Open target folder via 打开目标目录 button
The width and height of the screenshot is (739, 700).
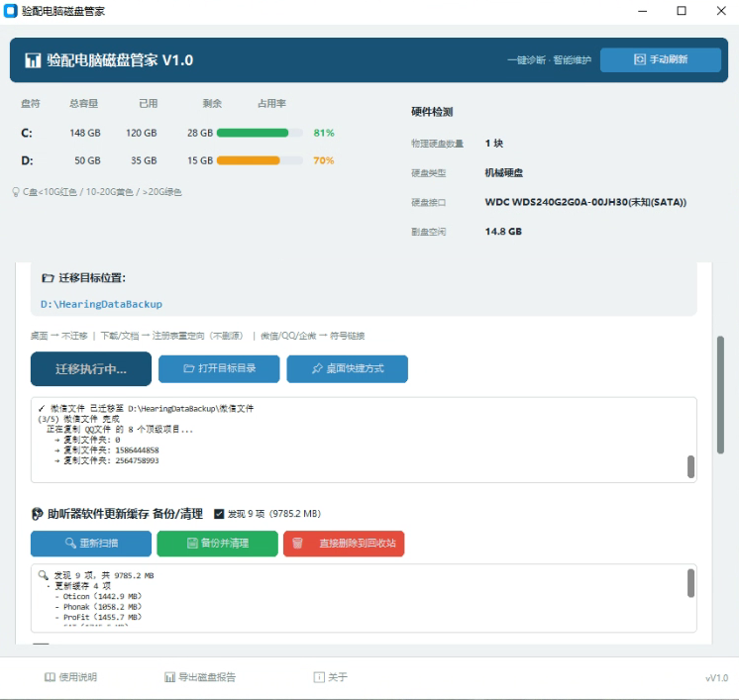[x=219, y=368]
